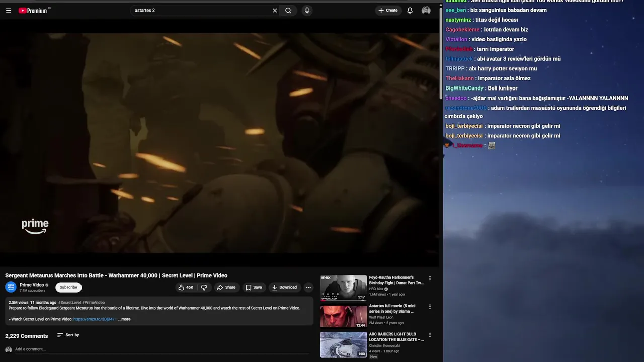
Task: Click chat username 'TheHakann'
Action: [460, 78]
